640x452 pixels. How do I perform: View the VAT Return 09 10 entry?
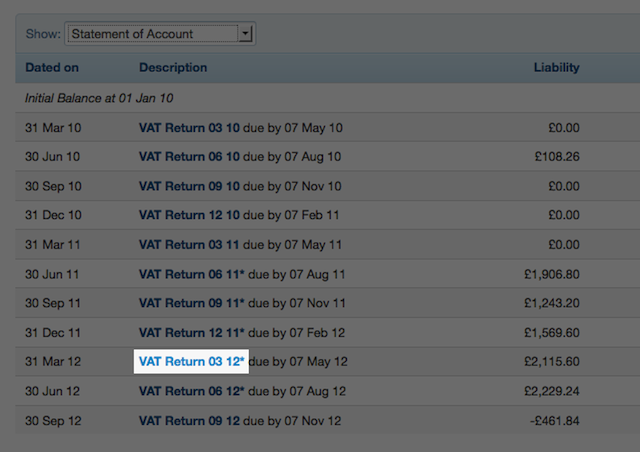click(x=189, y=186)
